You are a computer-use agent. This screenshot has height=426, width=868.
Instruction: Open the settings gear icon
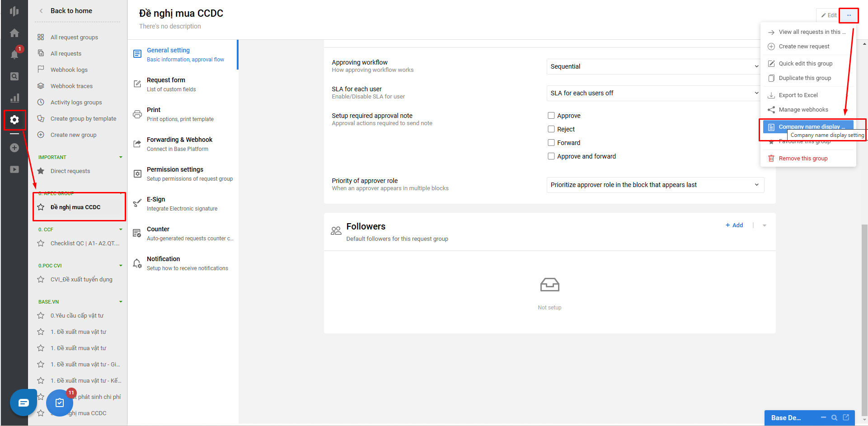(14, 120)
